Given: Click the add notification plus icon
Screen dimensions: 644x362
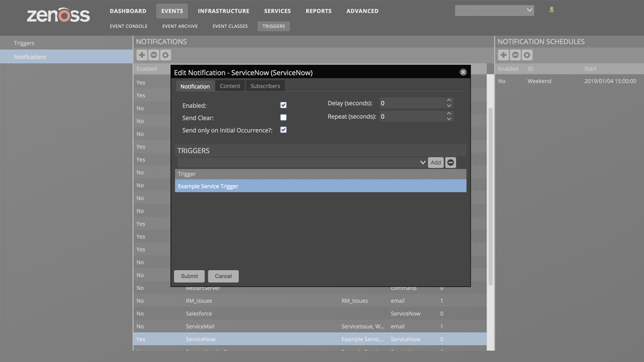Looking at the screenshot, I should pyautogui.click(x=142, y=55).
